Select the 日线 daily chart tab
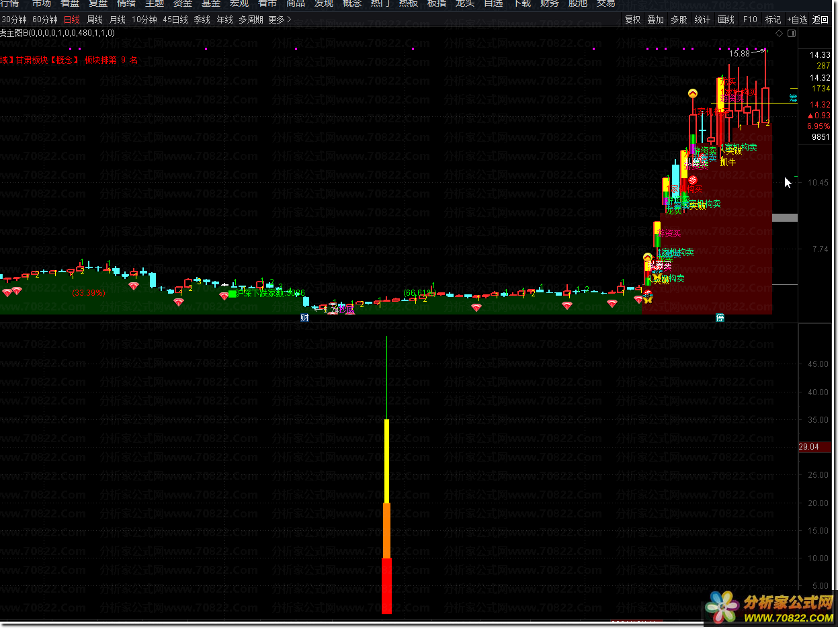The image size is (840, 629). point(71,19)
